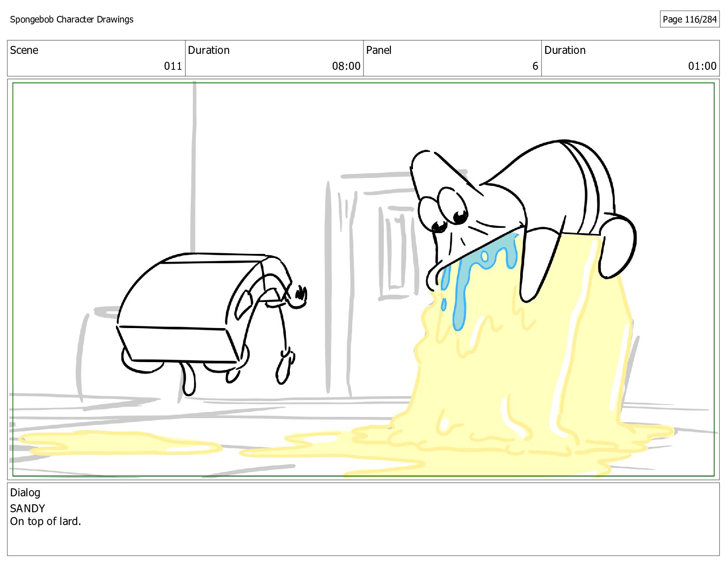Click the 'Spongebob Character Drawings' title text

(71, 19)
